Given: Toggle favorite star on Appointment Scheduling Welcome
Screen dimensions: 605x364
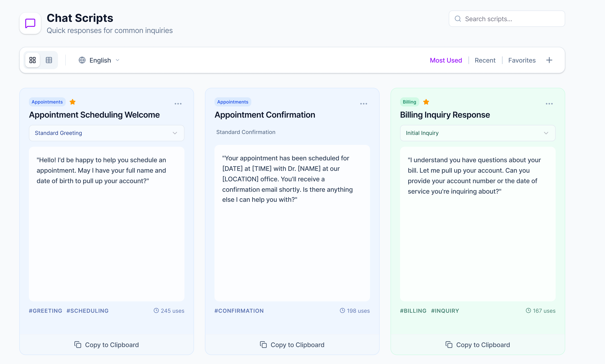Looking at the screenshot, I should point(73,102).
